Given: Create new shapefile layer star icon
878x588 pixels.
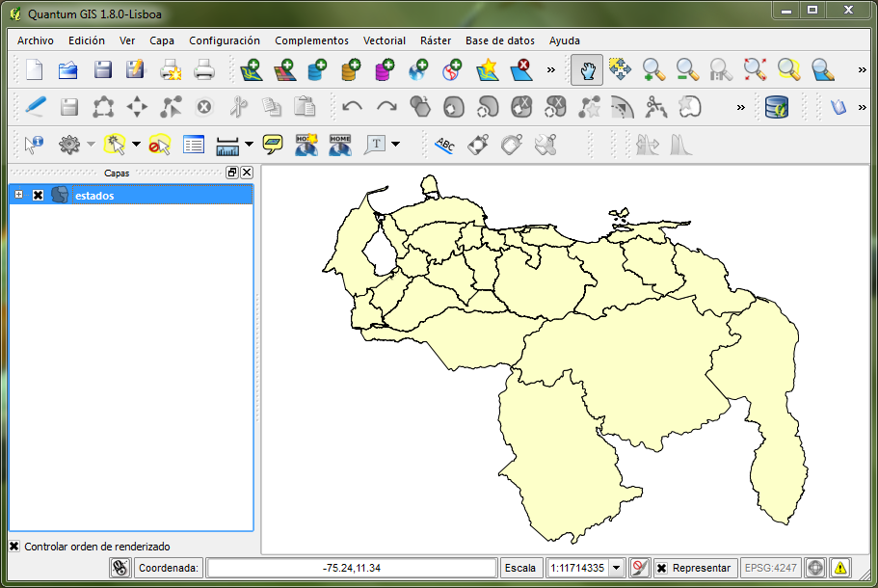Looking at the screenshot, I should [x=487, y=70].
